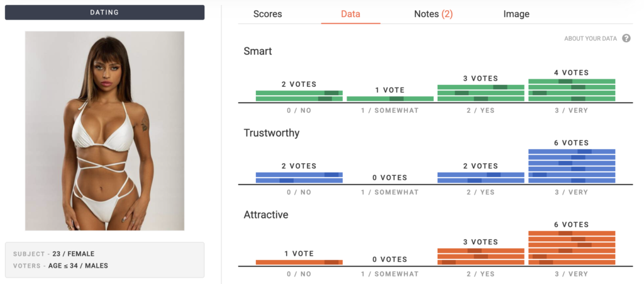Screen dimensions: 644x284
Task: Switch to the Scores tab
Action: [267, 14]
